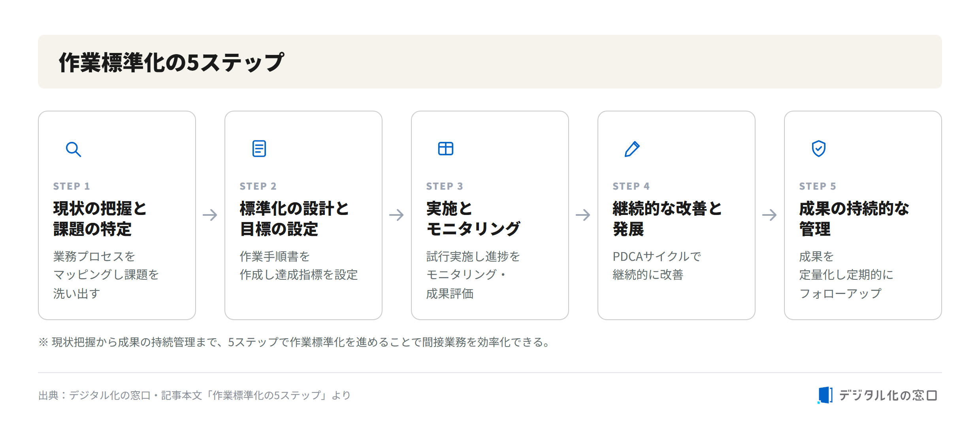Image resolution: width=980 pixels, height=441 pixels.
Task: Click the pencil icon in Step 4
Action: 632,149
